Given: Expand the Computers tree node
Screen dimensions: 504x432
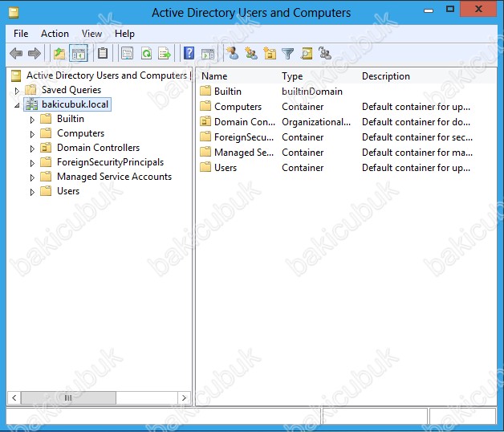Looking at the screenshot, I should tap(32, 134).
